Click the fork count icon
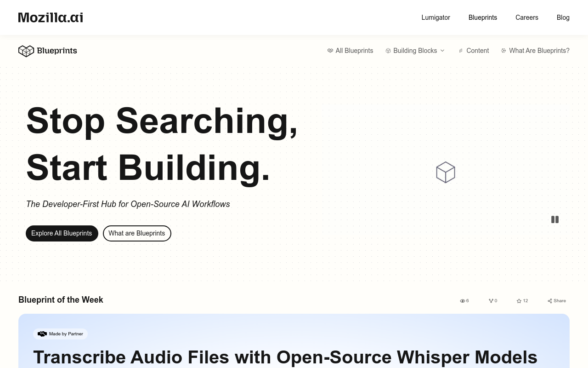 coord(491,301)
